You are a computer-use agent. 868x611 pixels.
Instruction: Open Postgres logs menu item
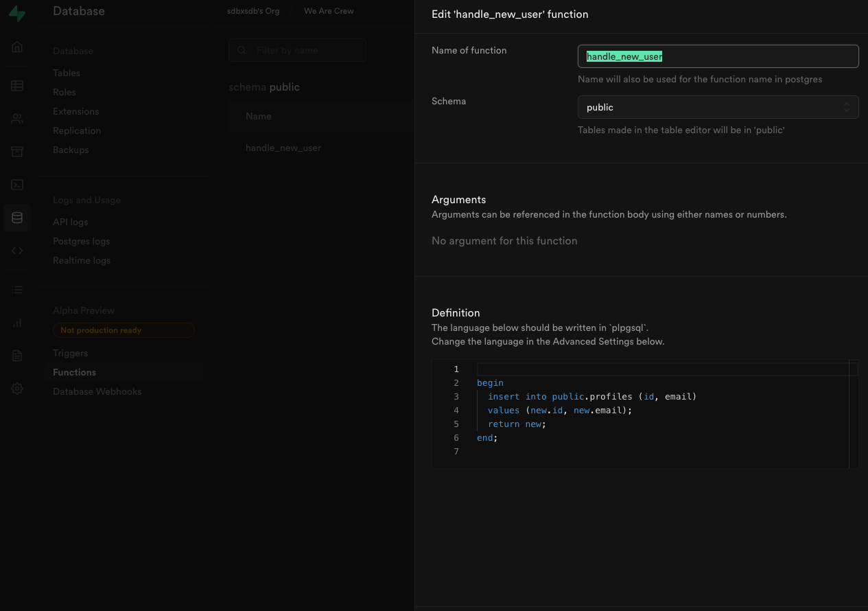(82, 241)
